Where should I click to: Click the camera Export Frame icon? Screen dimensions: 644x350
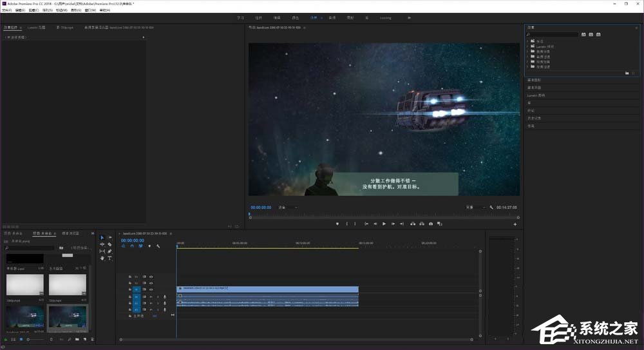click(431, 224)
